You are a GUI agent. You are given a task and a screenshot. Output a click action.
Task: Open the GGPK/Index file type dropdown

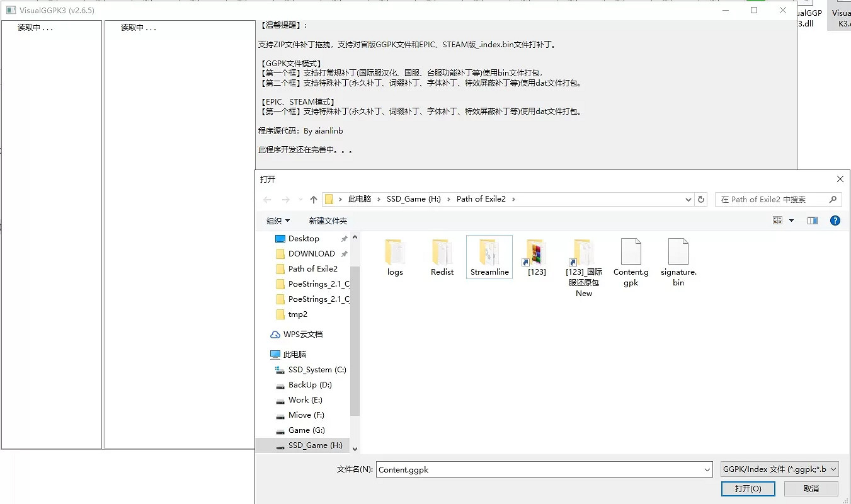point(779,469)
